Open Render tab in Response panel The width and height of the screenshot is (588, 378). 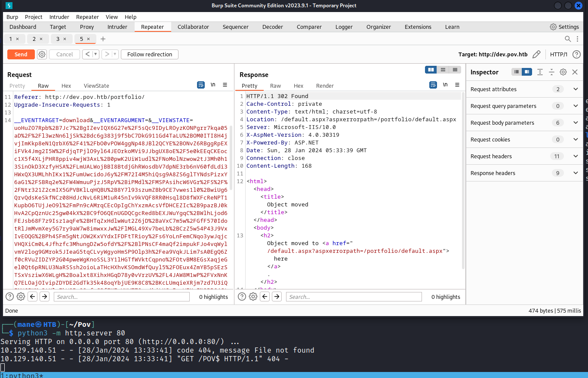[325, 86]
